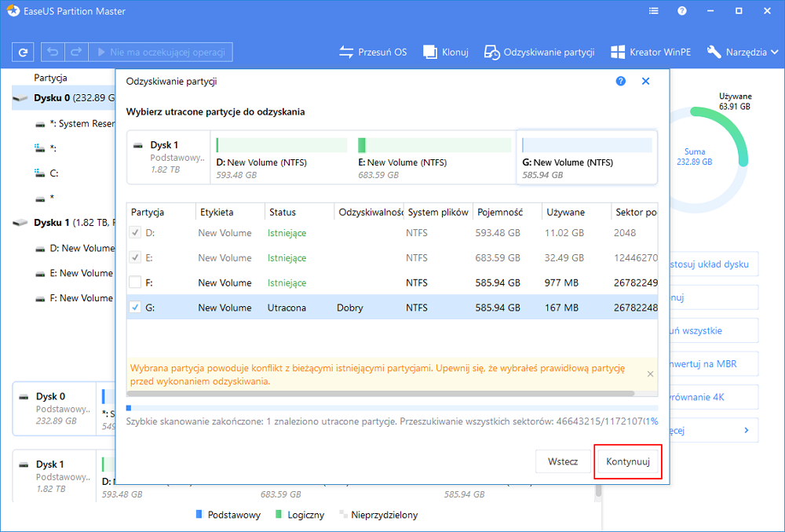Click the scan progress bar
785x532 pixels.
click(x=392, y=408)
